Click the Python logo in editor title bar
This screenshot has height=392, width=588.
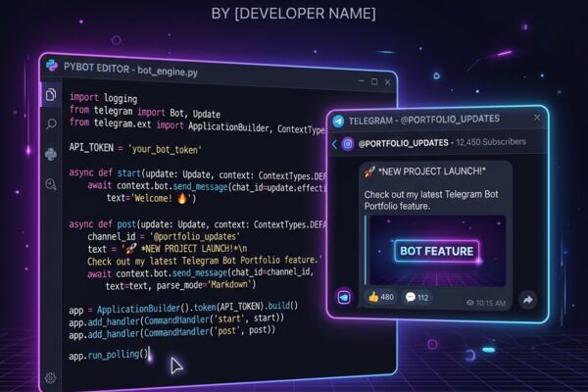click(x=52, y=66)
